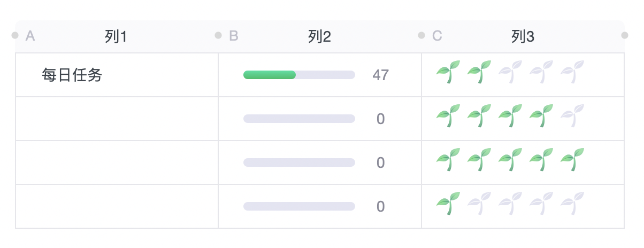
Task: Click the handle dot at the table's right edge
Action: pos(625,35)
